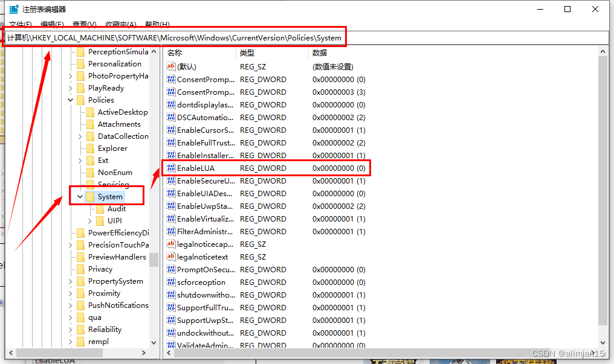Image resolution: width=614 pixels, height=364 pixels.
Task: Click the undockwithout... DWORD icon
Action: [x=171, y=333]
